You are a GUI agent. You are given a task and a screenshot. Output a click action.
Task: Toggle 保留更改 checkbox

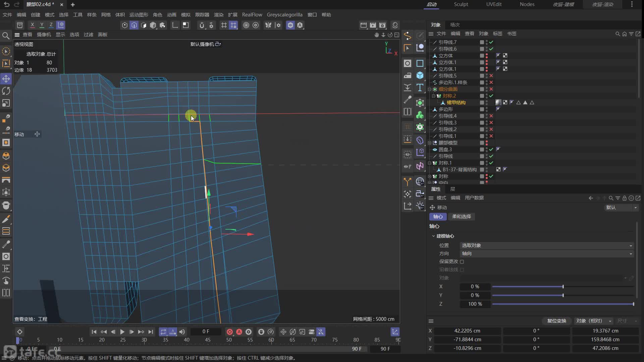tap(462, 261)
